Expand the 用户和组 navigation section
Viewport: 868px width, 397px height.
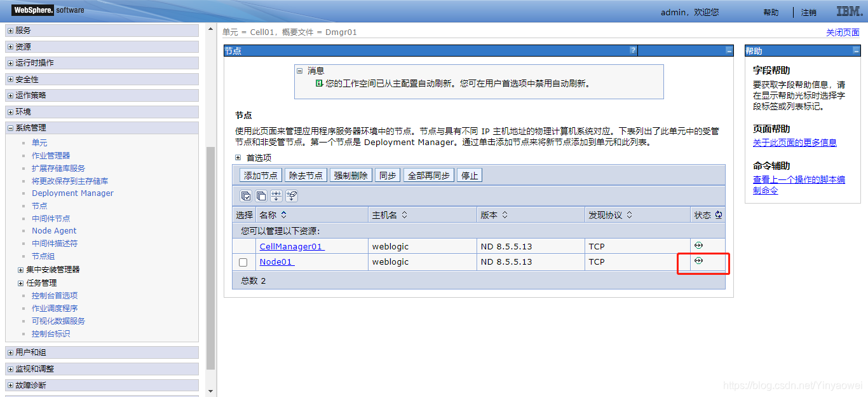[x=10, y=352]
